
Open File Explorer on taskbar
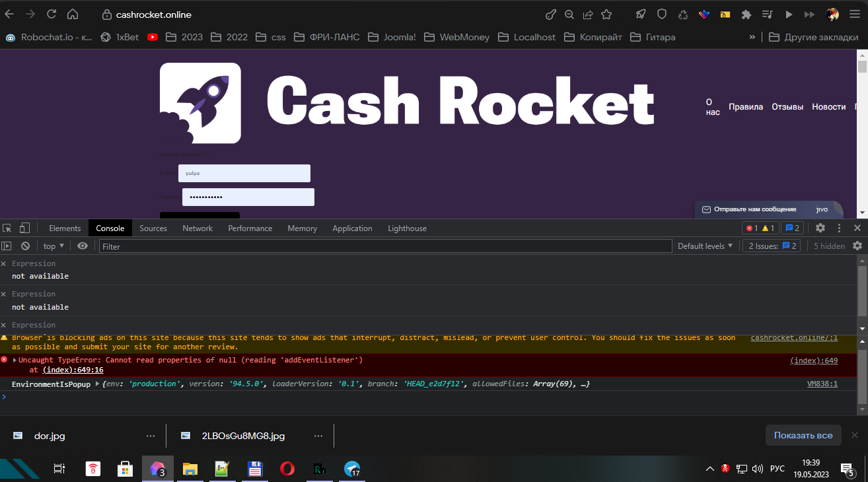190,469
